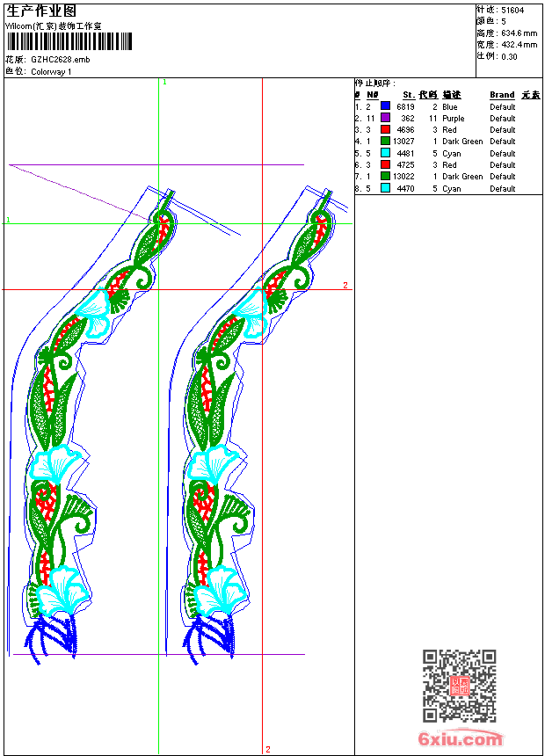545x756 pixels.
Task: Click the green guide label 1 at top
Action: tap(164, 83)
